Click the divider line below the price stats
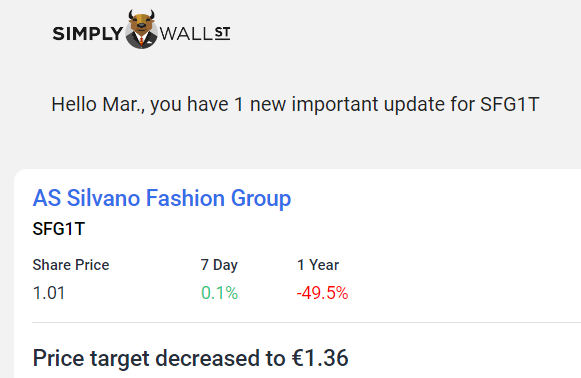Screen dimensions: 581x378 [x=306, y=322]
